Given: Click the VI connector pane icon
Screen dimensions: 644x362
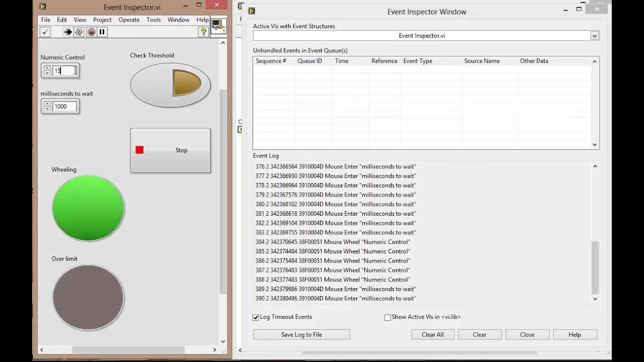Looking at the screenshot, I should [218, 26].
